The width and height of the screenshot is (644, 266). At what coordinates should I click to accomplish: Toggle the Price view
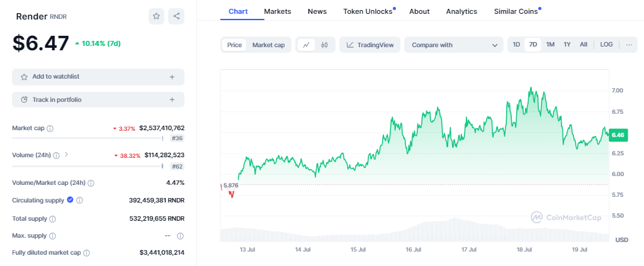click(x=235, y=45)
